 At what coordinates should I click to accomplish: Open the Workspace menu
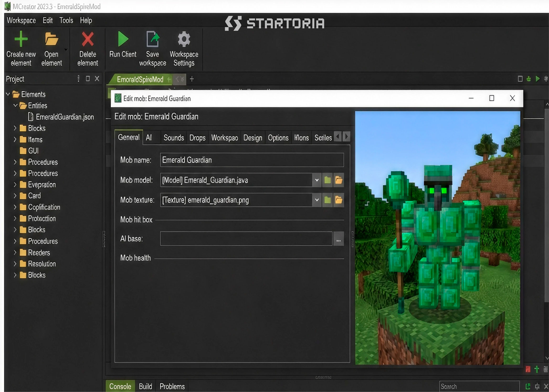(21, 20)
